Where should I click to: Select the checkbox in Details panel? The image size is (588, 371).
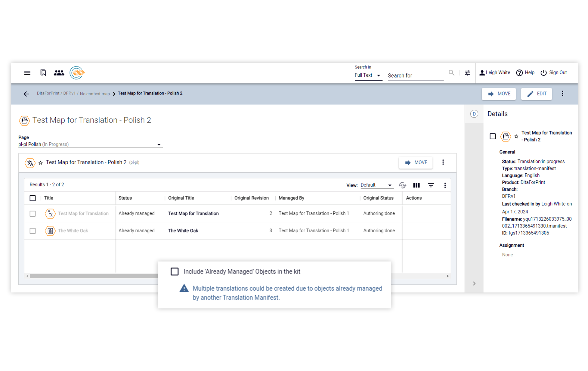pyautogui.click(x=493, y=136)
